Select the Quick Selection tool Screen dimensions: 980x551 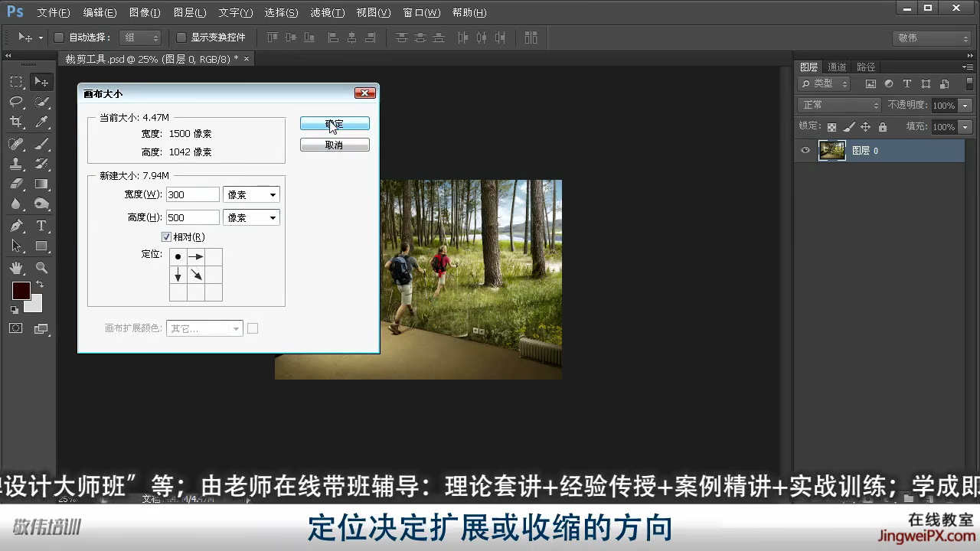coord(41,102)
